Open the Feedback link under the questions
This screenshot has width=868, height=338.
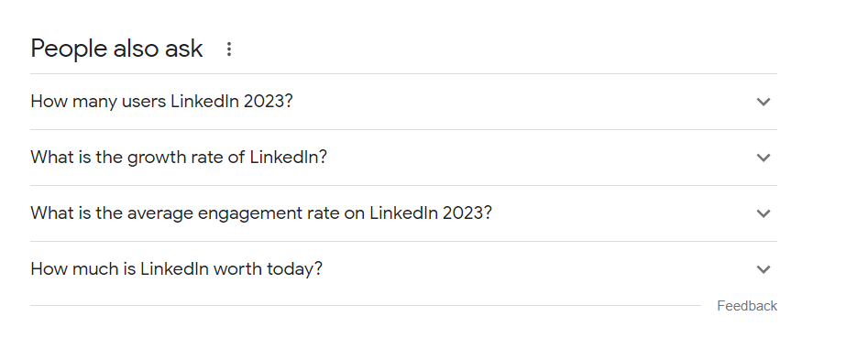pos(747,306)
